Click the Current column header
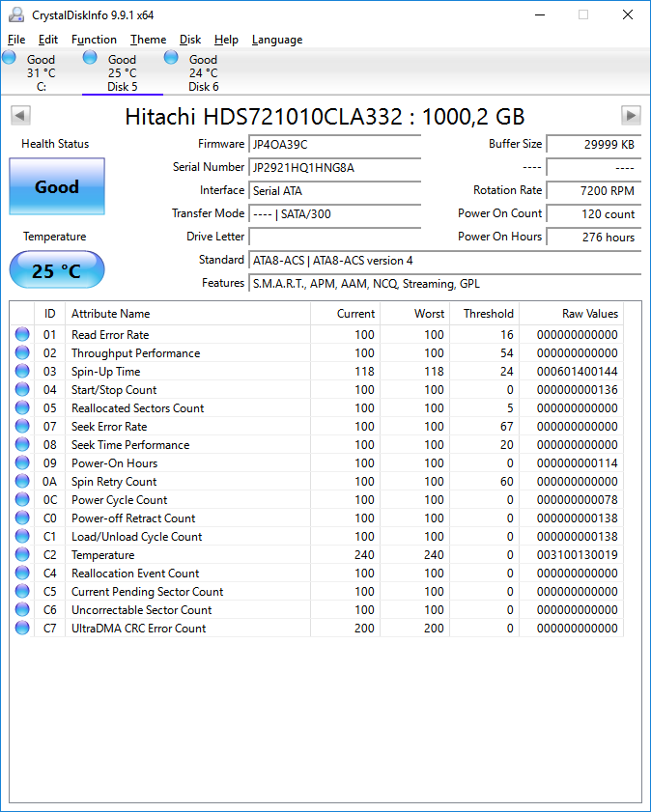 345,313
